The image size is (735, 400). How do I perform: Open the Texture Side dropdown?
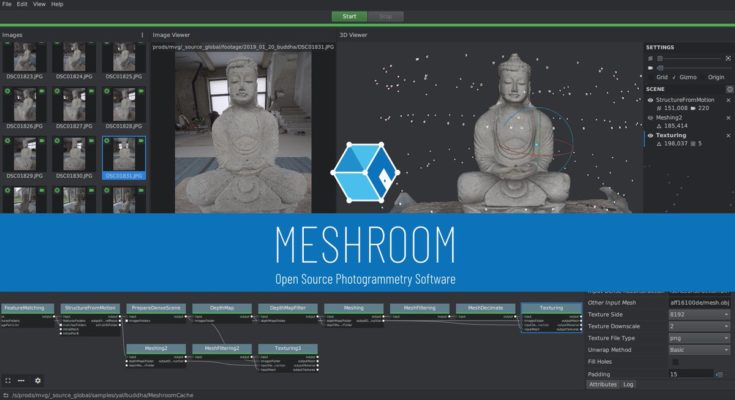click(x=699, y=315)
